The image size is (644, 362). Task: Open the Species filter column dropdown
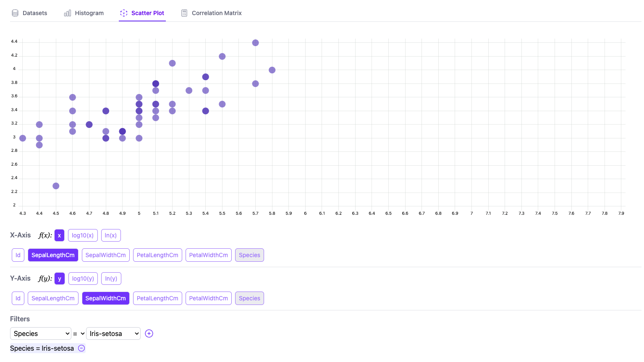click(41, 333)
